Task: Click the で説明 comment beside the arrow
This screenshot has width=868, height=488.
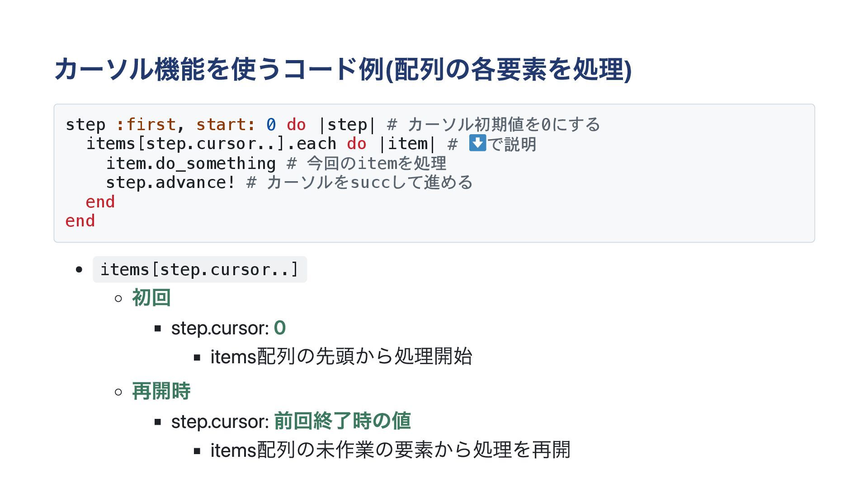Action: coord(512,144)
